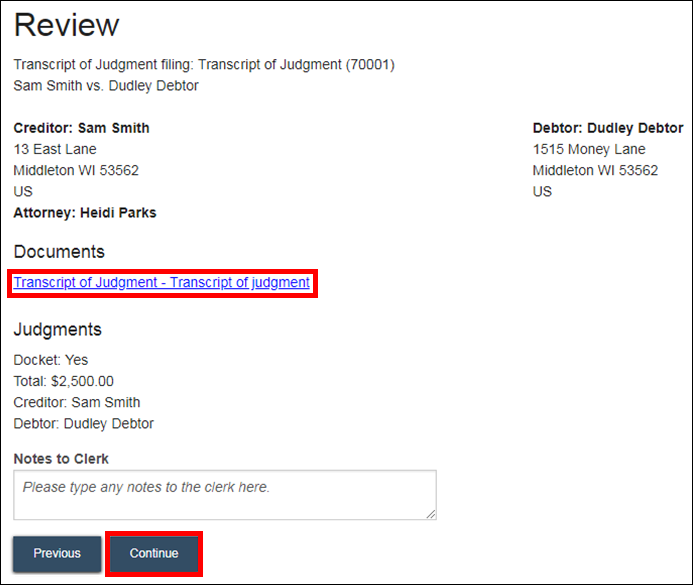
Task: Click the 'Creditor: Sam Smith' heading
Action: [x=81, y=128]
